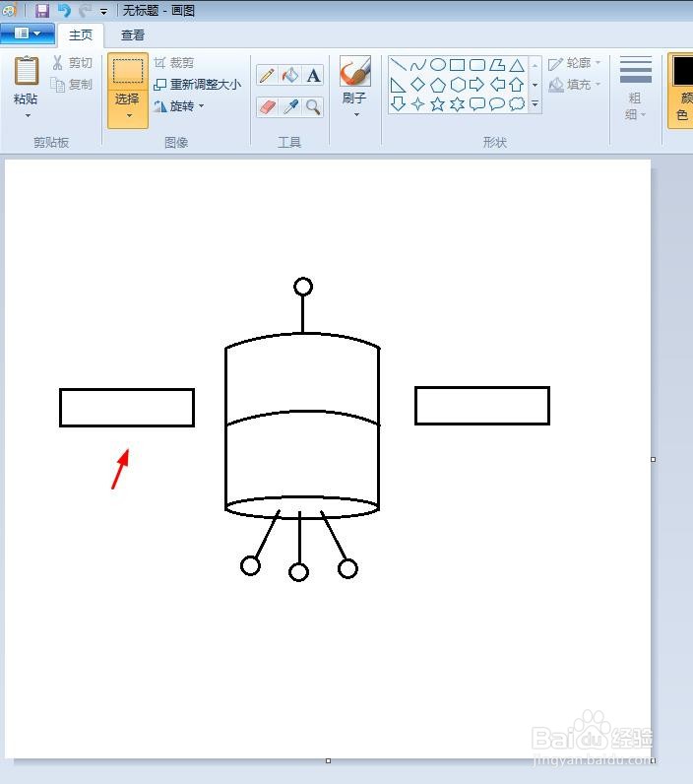Choose the Down arrow shape
The image size is (693, 784).
click(399, 103)
